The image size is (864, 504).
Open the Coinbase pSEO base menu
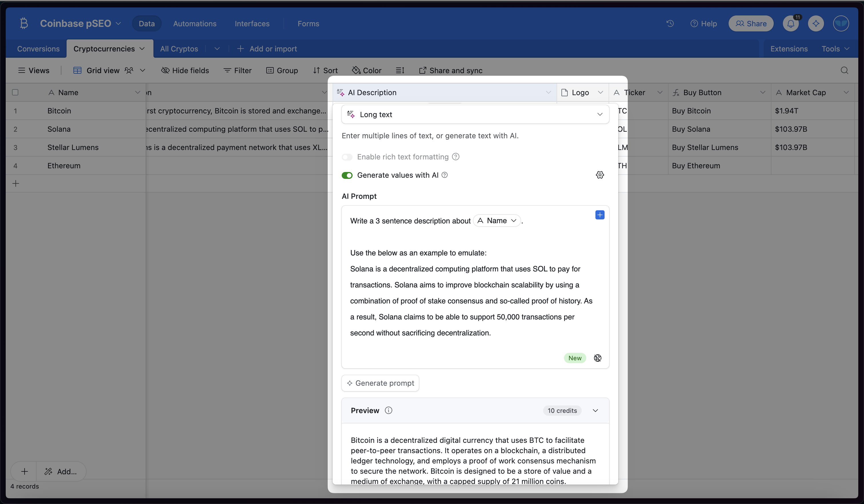click(x=81, y=23)
